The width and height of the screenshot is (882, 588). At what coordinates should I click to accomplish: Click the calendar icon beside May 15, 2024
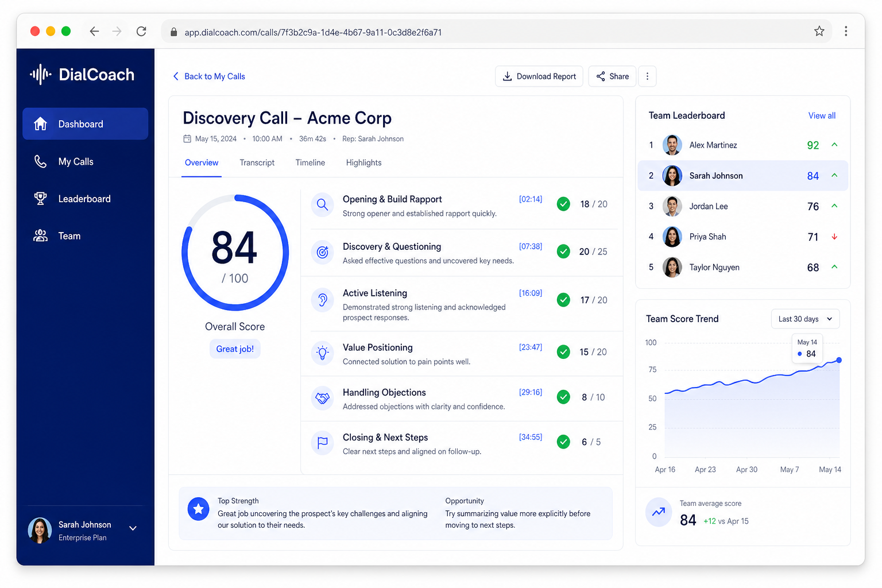pos(187,138)
